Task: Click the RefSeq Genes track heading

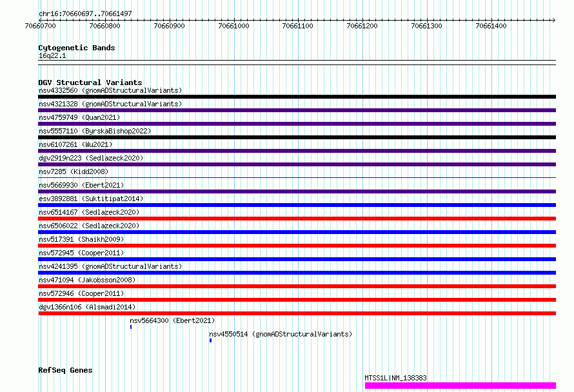Action: pyautogui.click(x=65, y=370)
